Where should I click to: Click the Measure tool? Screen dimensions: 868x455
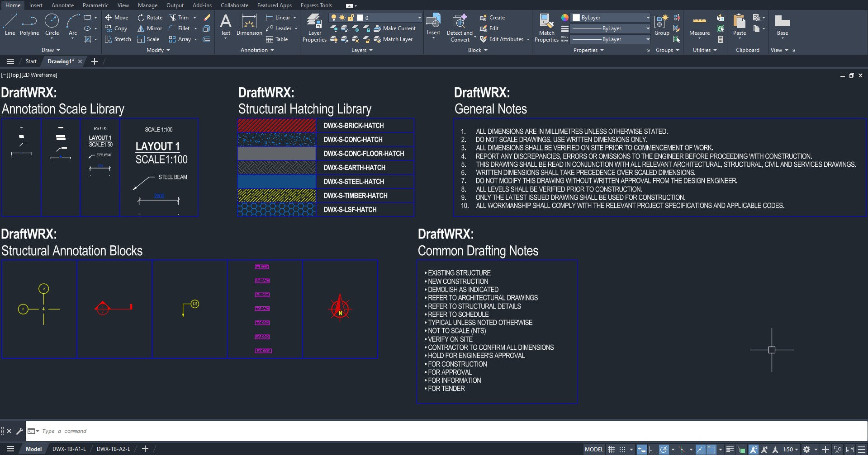699,25
